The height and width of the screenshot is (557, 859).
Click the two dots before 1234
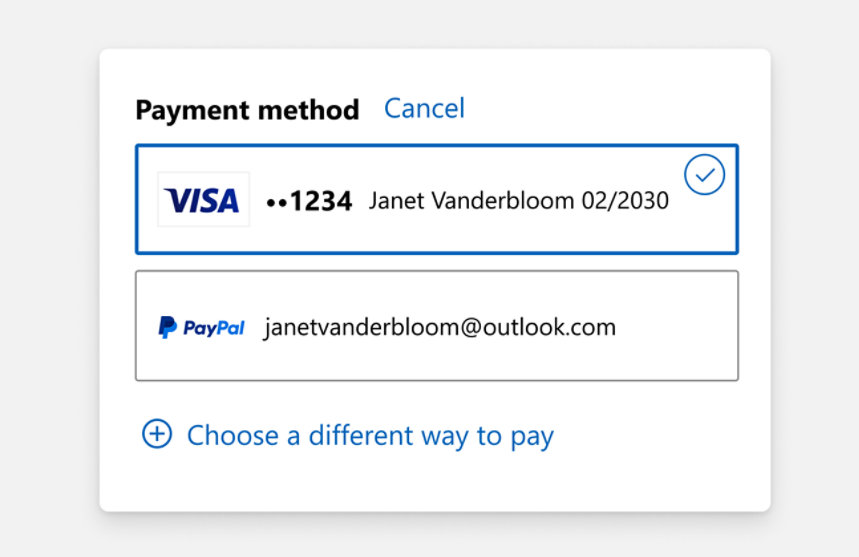point(277,202)
